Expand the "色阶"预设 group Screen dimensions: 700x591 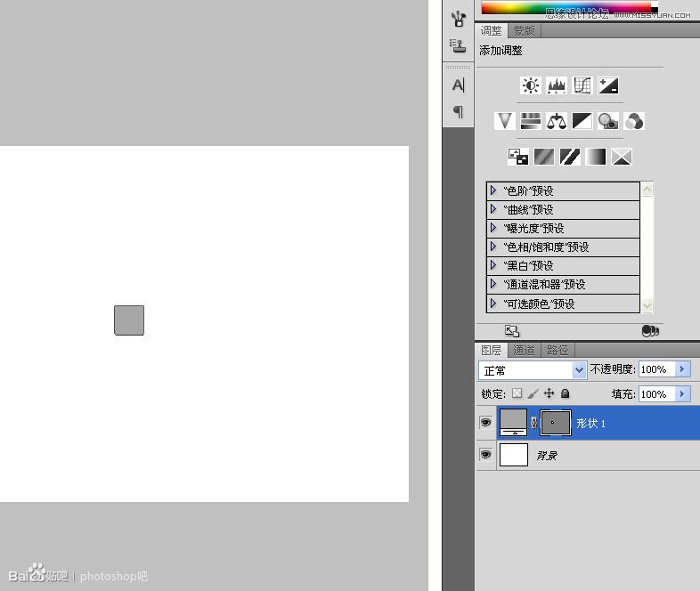(x=492, y=190)
